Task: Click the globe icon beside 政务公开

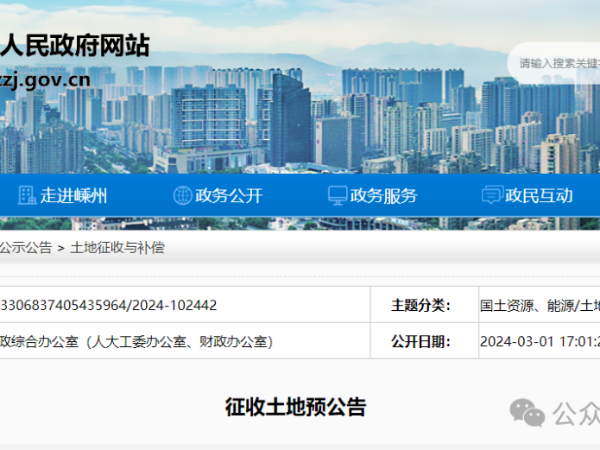Action: (183, 196)
